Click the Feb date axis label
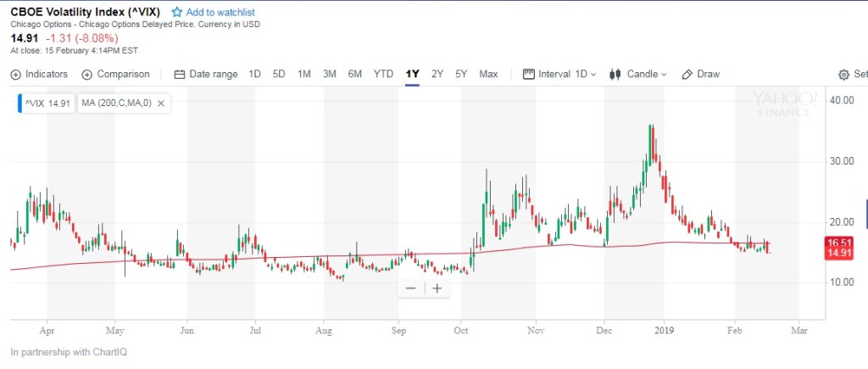The image size is (868, 369). click(x=735, y=331)
